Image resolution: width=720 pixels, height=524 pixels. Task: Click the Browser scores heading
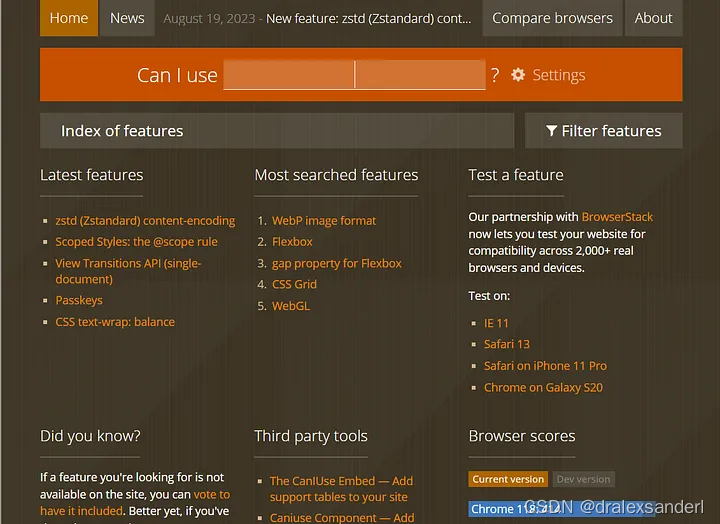(522, 436)
